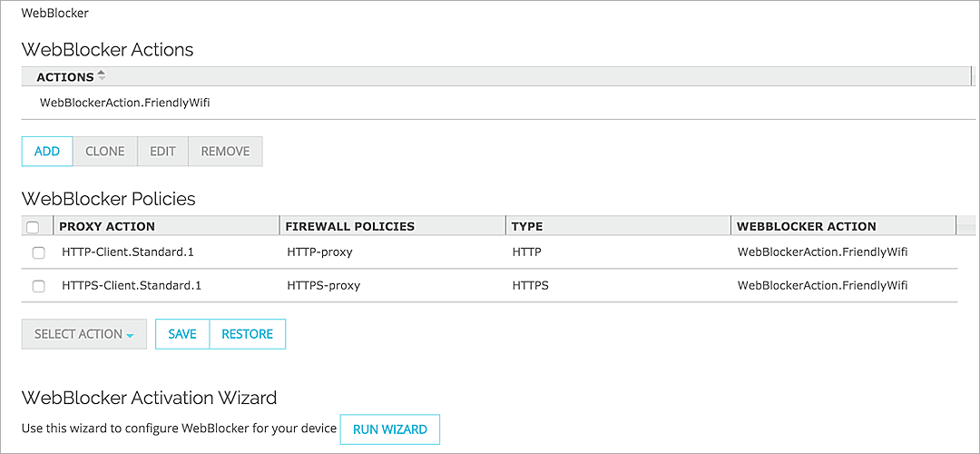The height and width of the screenshot is (454, 980).
Task: Click the Remove action button
Action: [x=225, y=152]
